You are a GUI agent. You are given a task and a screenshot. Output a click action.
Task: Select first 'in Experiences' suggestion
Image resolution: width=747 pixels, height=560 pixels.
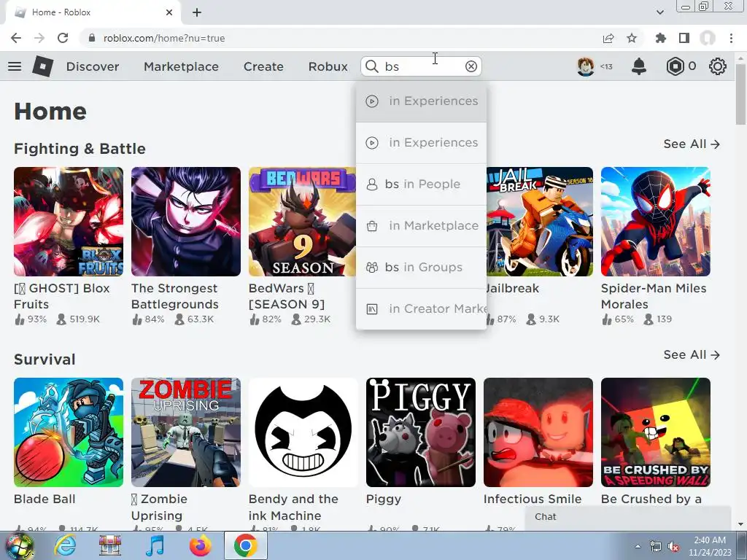(421, 101)
